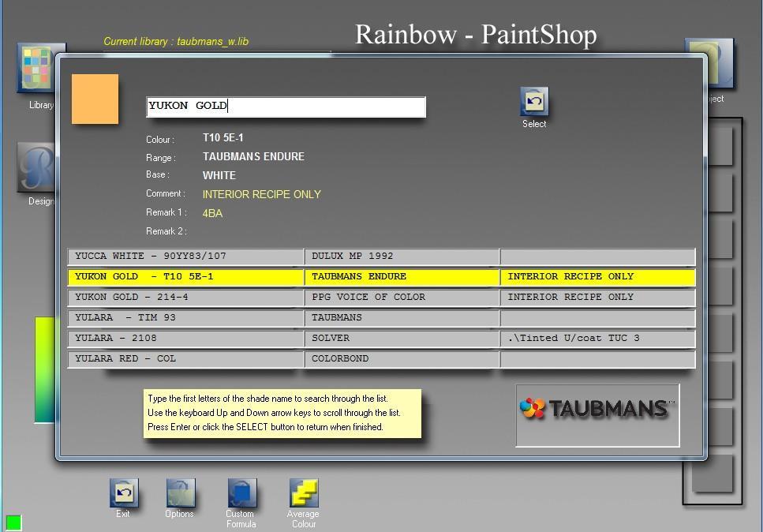Click the COLORBOND range cell
Viewport: 763px width, 532px height.
click(x=402, y=358)
